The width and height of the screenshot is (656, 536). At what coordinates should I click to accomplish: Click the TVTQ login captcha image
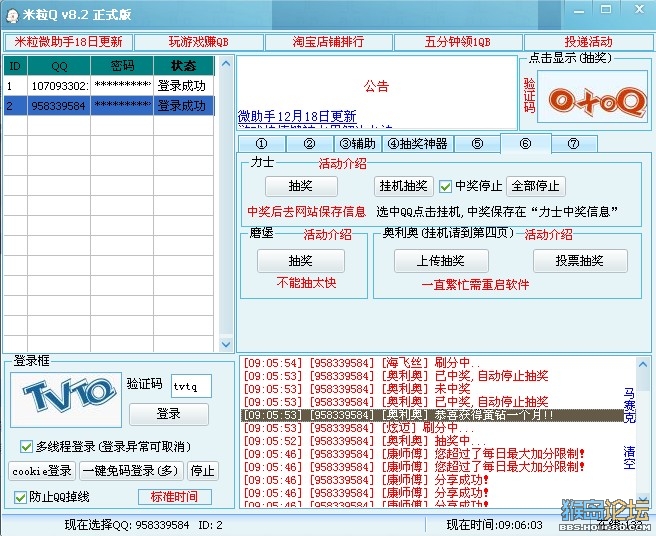click(66, 400)
